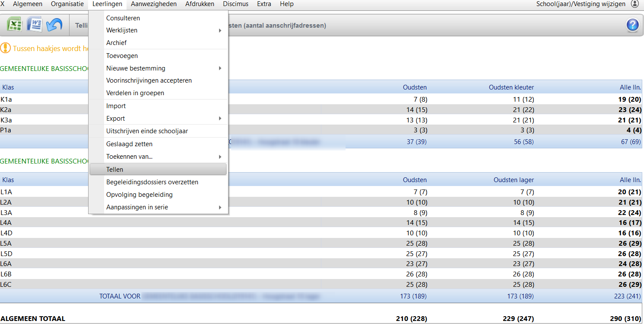
Task: Select the K2a class row label
Action: pyautogui.click(x=6, y=110)
